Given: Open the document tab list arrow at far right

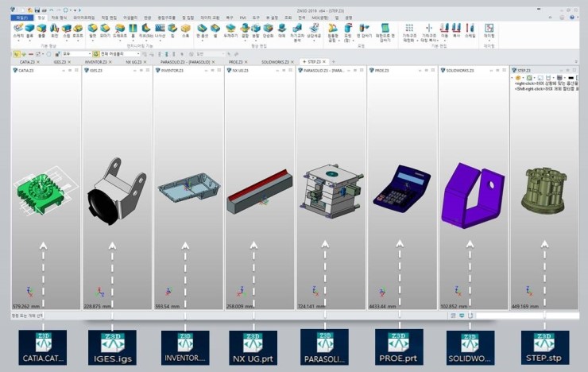Looking at the screenshot, I should coord(576,62).
